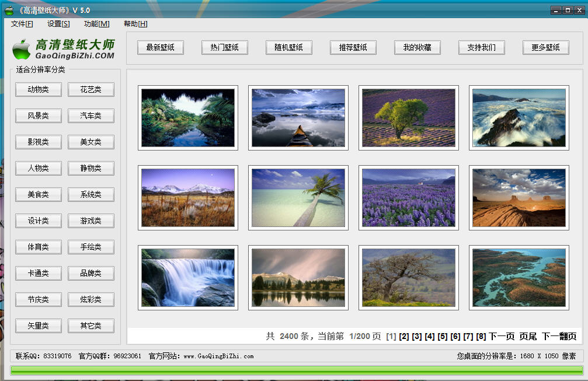Select the 设计类 category
Image resolution: width=588 pixels, height=381 pixels.
point(39,221)
